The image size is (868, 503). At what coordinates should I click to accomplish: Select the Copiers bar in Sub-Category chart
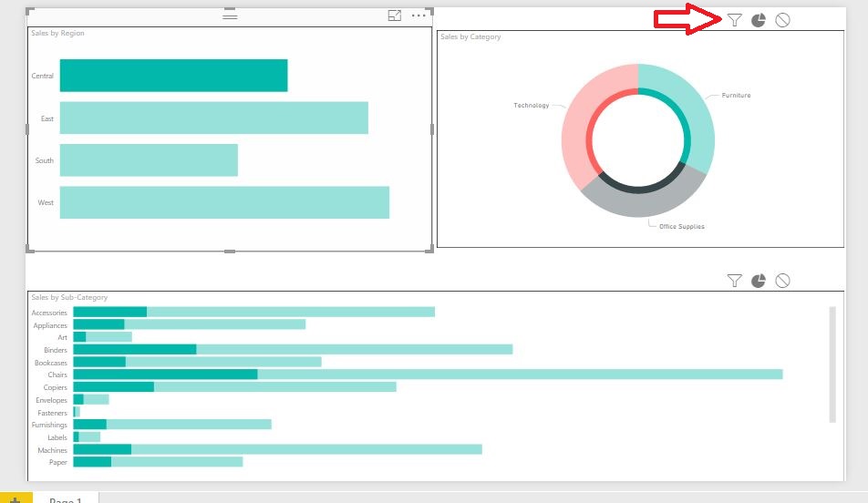click(x=234, y=386)
